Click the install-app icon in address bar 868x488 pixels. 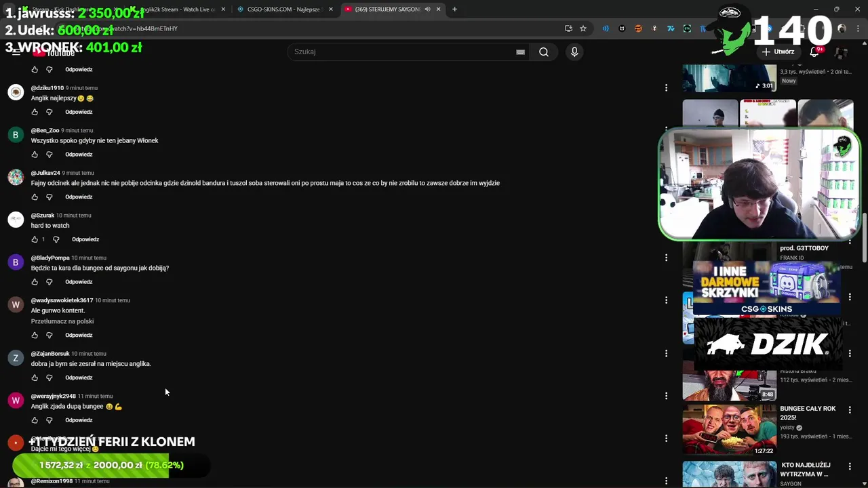(568, 28)
